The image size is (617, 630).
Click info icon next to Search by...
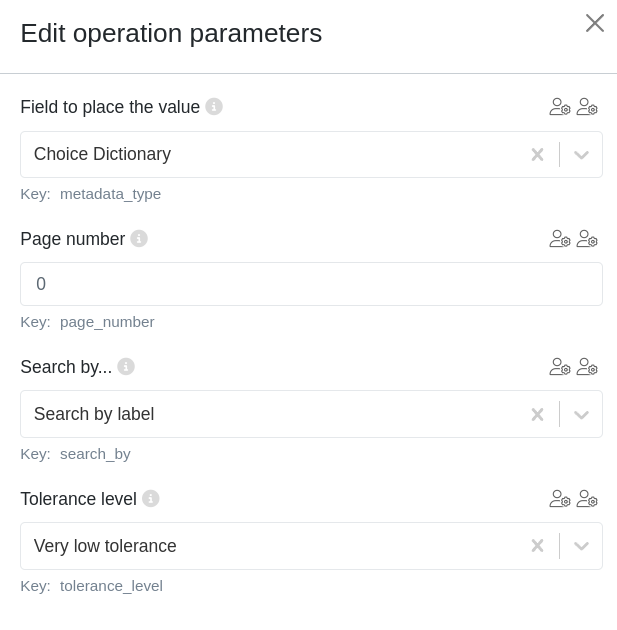[x=126, y=366]
